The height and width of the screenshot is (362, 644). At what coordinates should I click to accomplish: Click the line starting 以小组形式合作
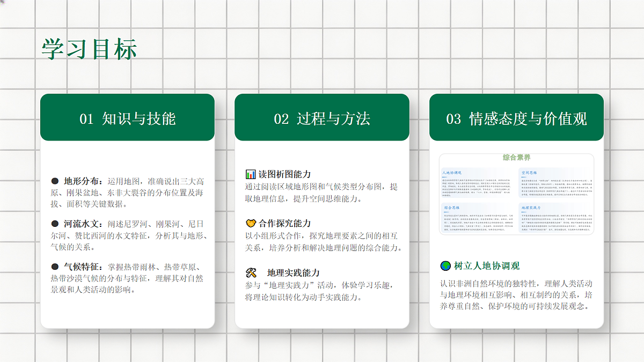pos(320,235)
